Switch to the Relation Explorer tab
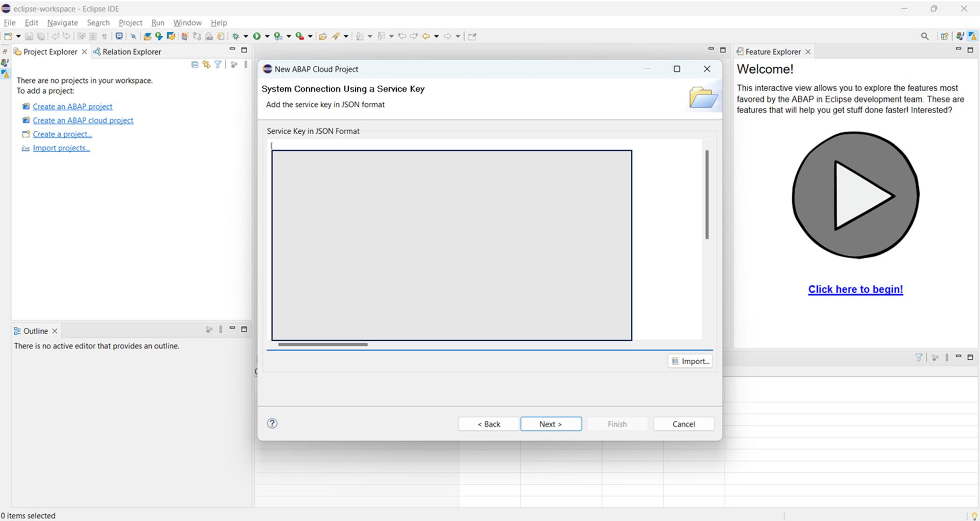The image size is (980, 521). (x=127, y=52)
